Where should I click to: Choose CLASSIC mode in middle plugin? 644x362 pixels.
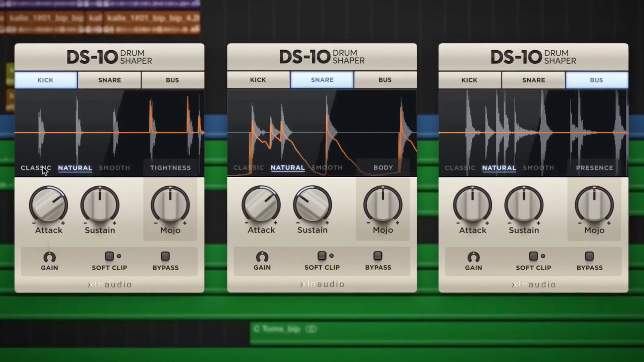click(x=249, y=167)
